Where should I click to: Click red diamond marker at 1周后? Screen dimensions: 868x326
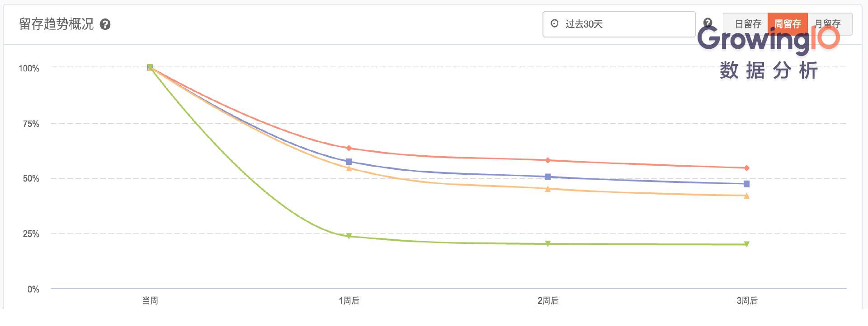[349, 148]
